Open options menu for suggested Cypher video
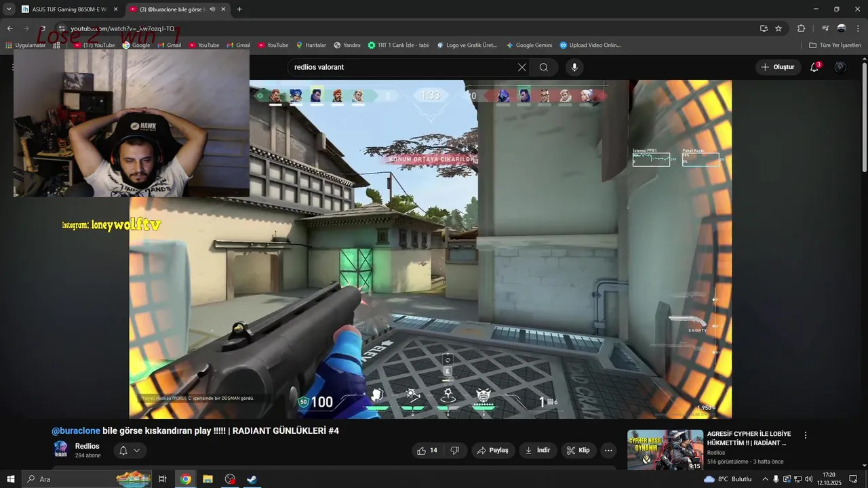This screenshot has width=868, height=488. (806, 435)
